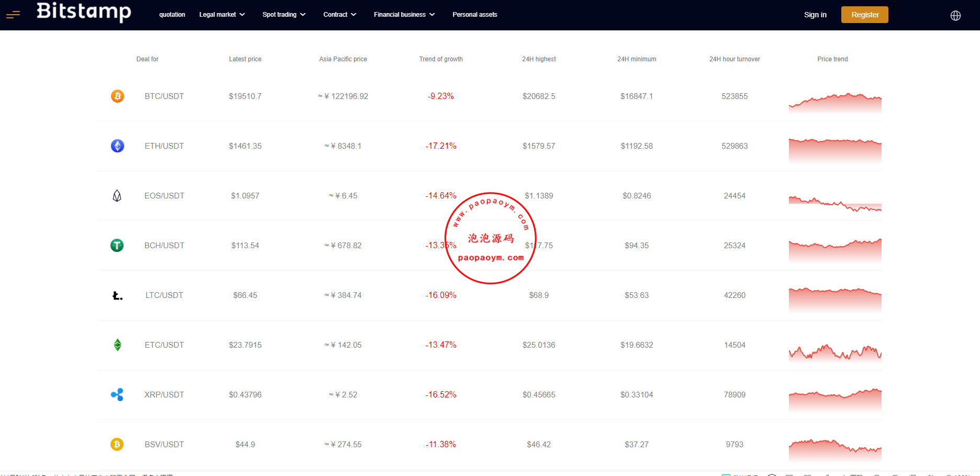The height and width of the screenshot is (476, 980).
Task: Click the BTC turnover value 523855
Action: pos(734,96)
